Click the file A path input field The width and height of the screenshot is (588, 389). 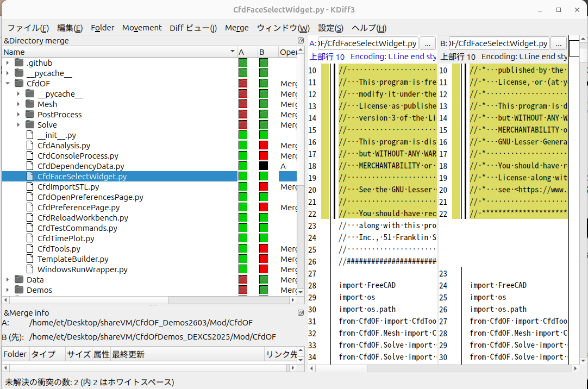367,43
